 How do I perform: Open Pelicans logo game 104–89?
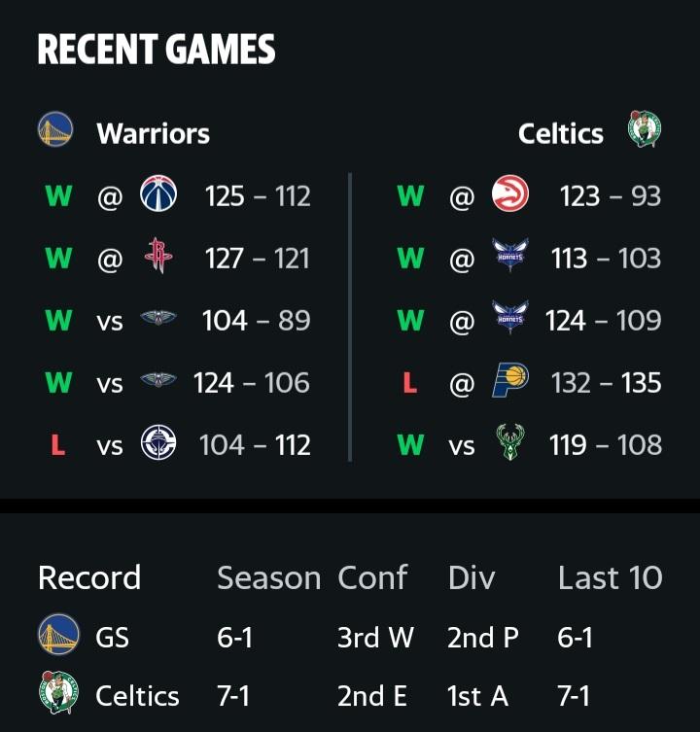point(158,318)
